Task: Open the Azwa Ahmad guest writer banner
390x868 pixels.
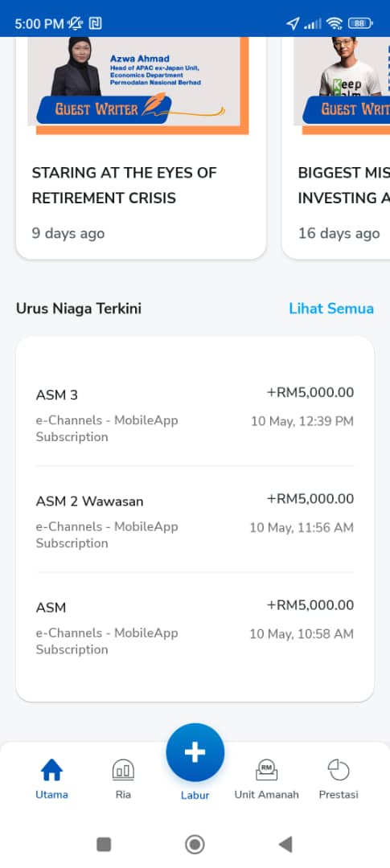Action: (138, 85)
